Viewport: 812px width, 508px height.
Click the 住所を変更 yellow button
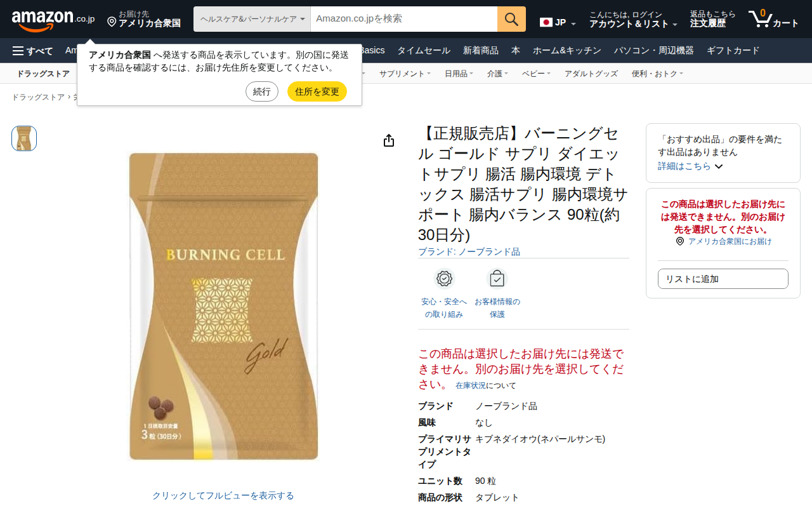317,91
